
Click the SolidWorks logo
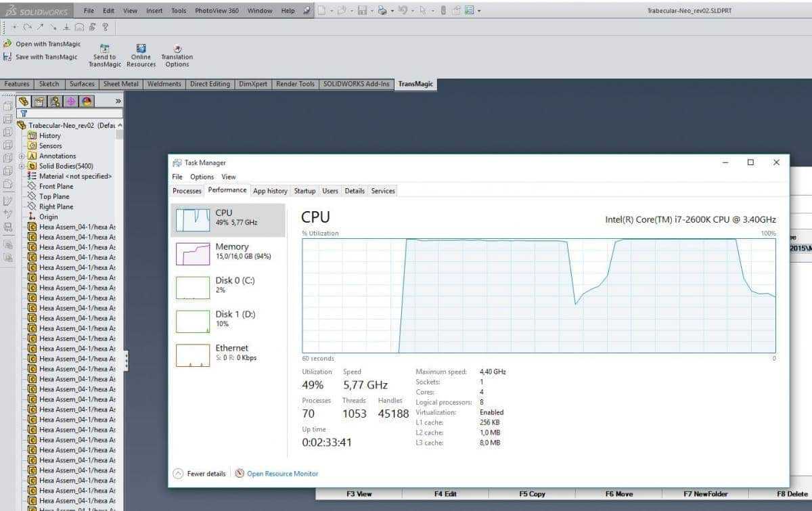37,11
